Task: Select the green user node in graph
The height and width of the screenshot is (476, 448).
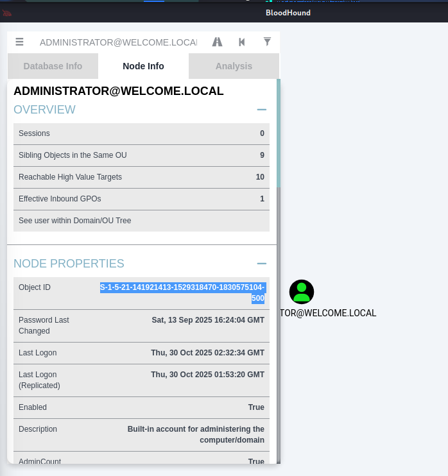Action: click(302, 292)
